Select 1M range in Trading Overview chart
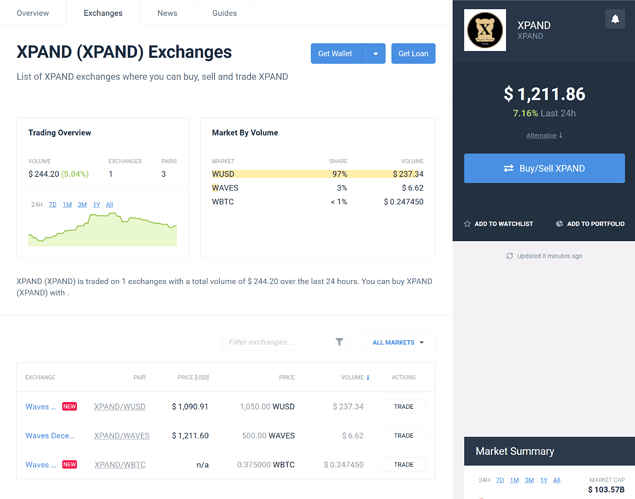635x499 pixels. coord(67,205)
